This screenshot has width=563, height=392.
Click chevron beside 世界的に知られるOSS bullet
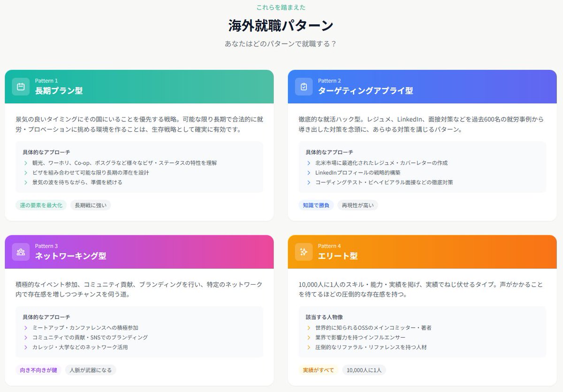click(309, 328)
